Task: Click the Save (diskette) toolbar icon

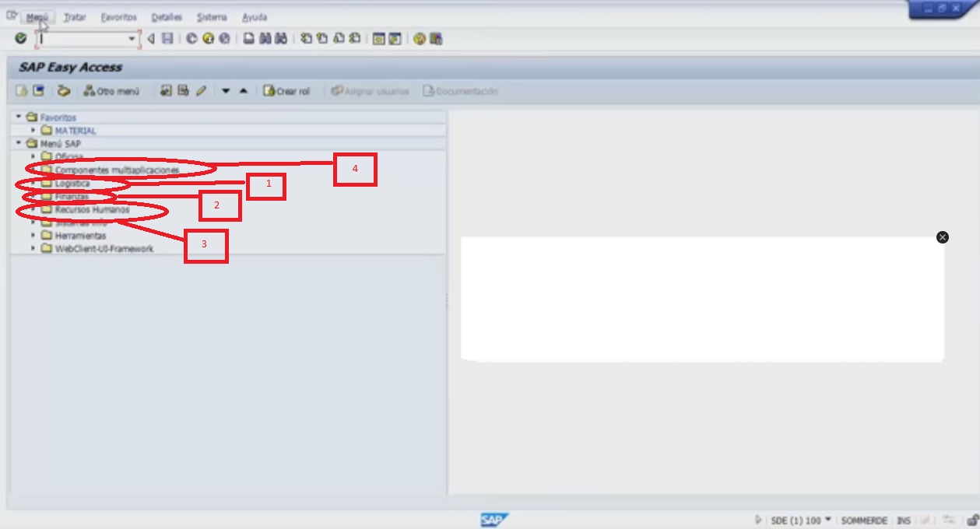Action: point(167,37)
